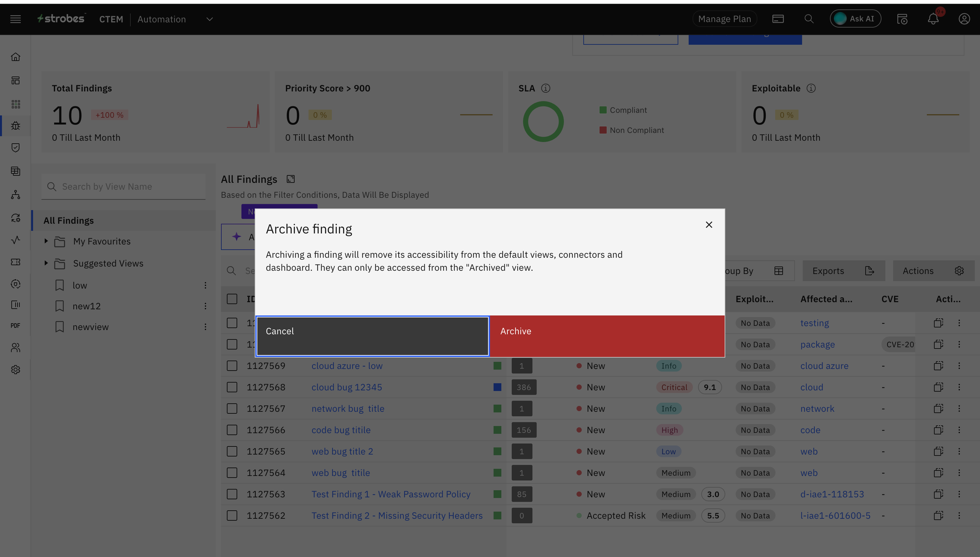Click the Ask AI button
The image size is (980, 557).
(855, 19)
